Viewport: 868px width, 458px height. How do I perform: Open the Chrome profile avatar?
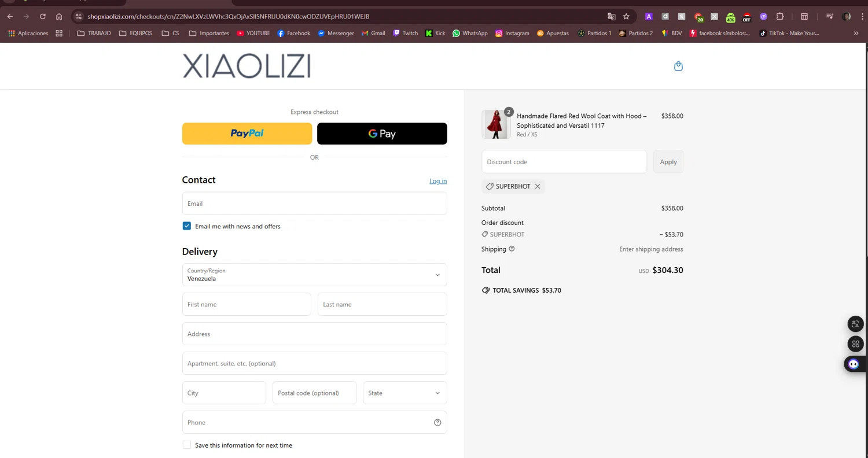coord(847,17)
